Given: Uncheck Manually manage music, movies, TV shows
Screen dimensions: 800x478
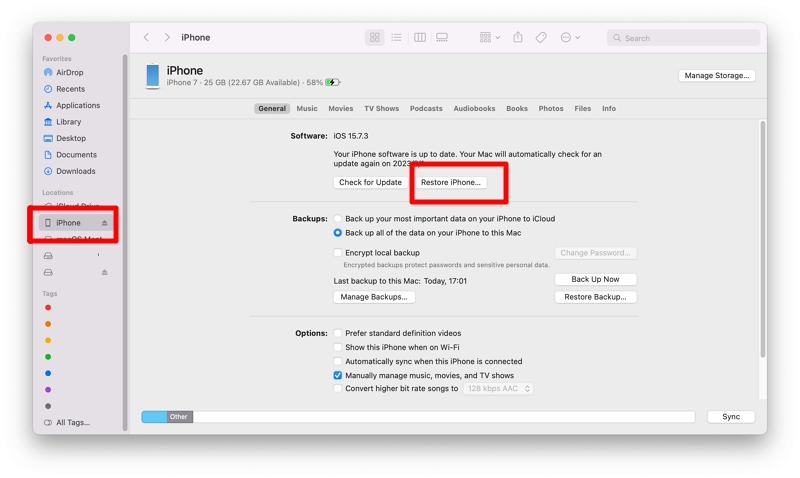Looking at the screenshot, I should tap(338, 375).
